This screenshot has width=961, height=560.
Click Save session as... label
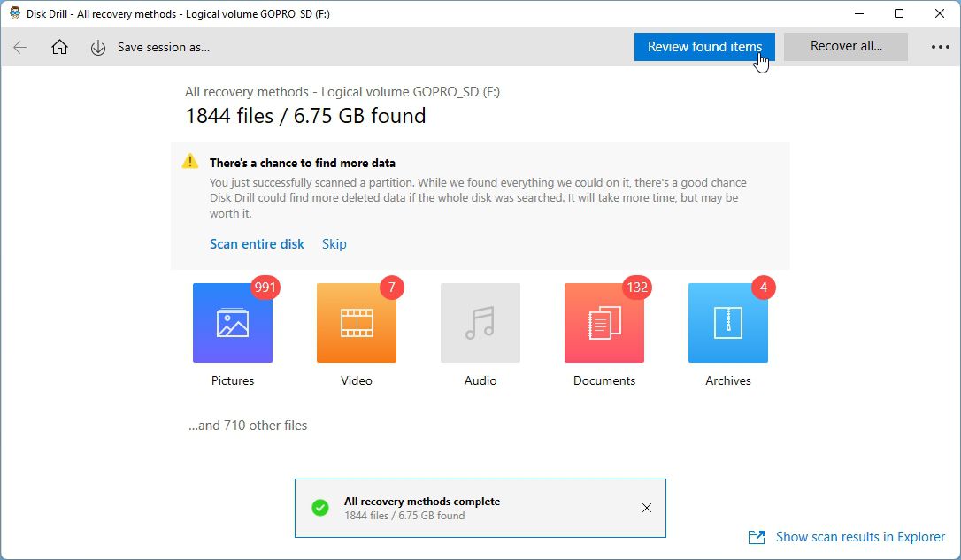point(164,47)
